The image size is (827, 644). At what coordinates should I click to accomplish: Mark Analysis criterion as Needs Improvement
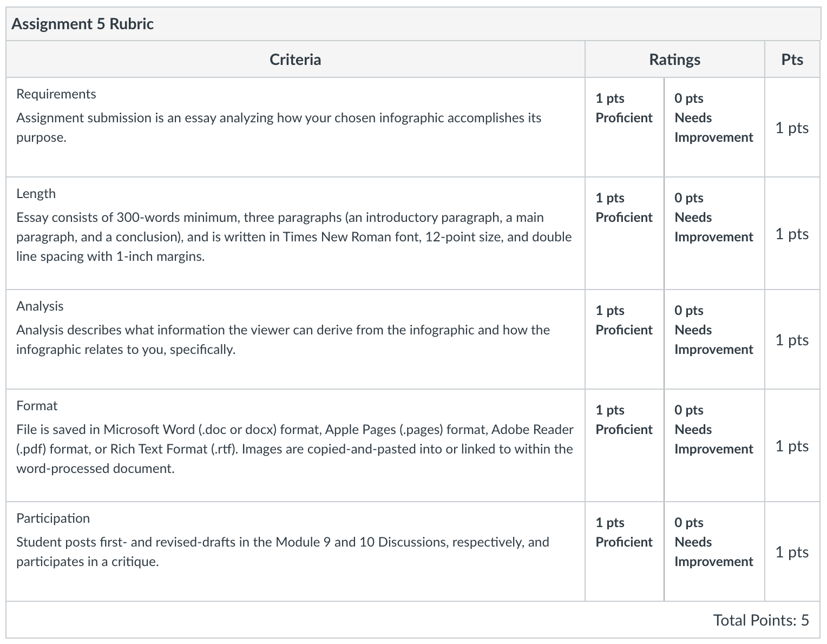[x=714, y=339]
